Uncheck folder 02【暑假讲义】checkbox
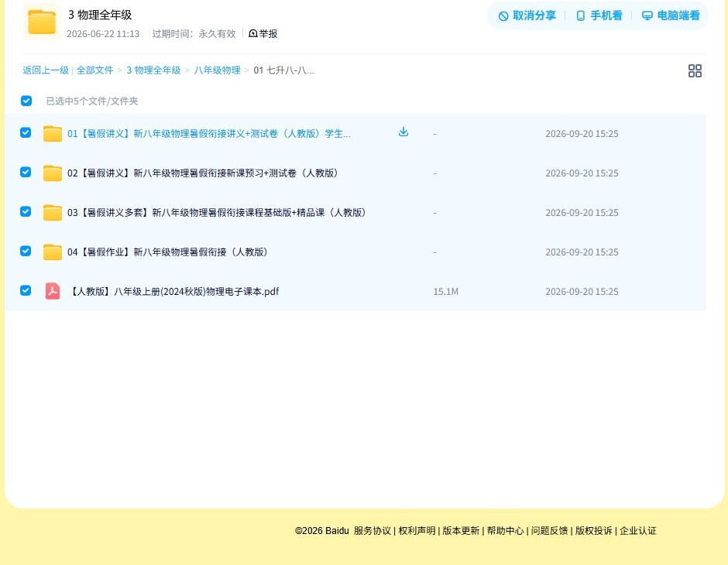Image resolution: width=728 pixels, height=565 pixels. [26, 172]
